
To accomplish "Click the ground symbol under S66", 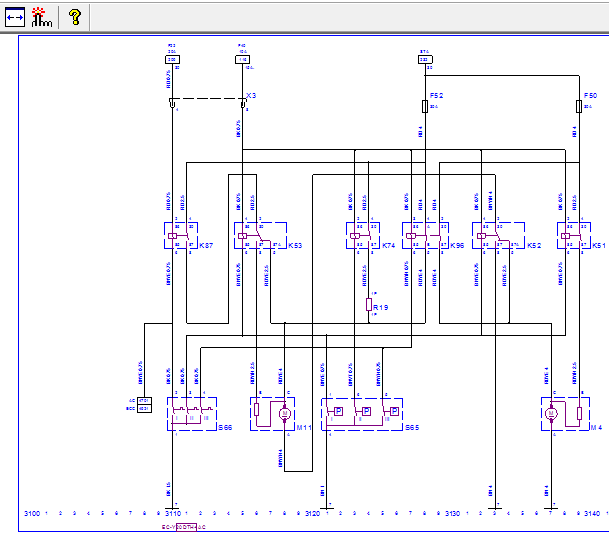I will click(x=172, y=508).
